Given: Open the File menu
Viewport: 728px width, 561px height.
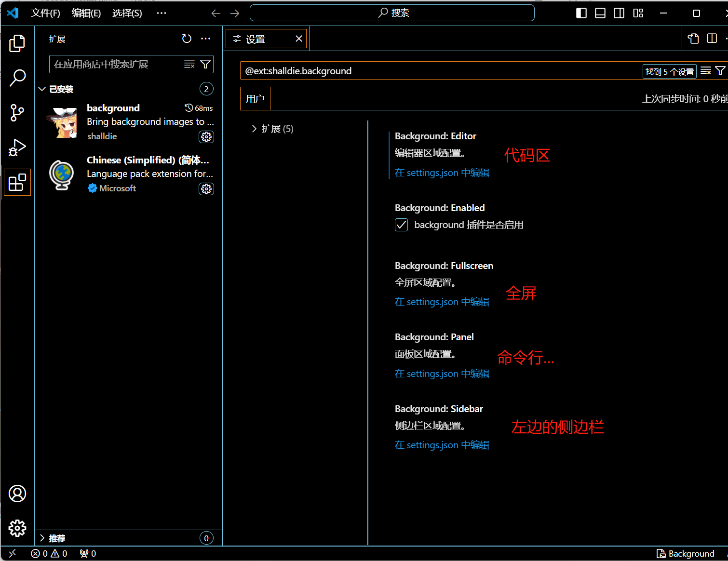Looking at the screenshot, I should click(45, 13).
